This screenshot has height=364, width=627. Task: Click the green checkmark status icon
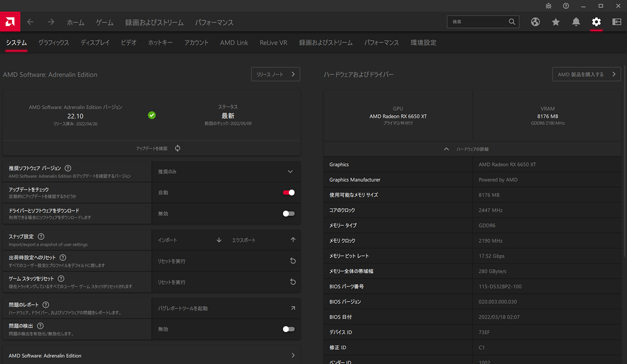(x=152, y=115)
